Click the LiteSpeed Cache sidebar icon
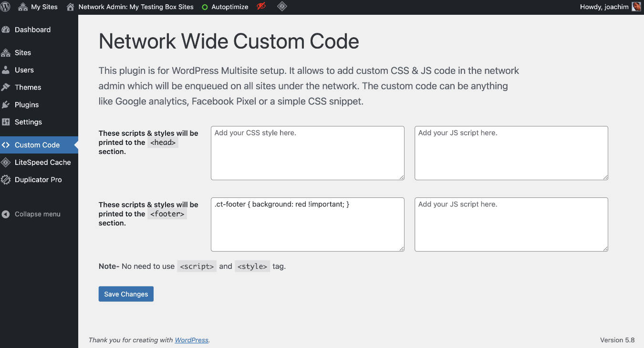This screenshot has width=644, height=348. pyautogui.click(x=7, y=162)
